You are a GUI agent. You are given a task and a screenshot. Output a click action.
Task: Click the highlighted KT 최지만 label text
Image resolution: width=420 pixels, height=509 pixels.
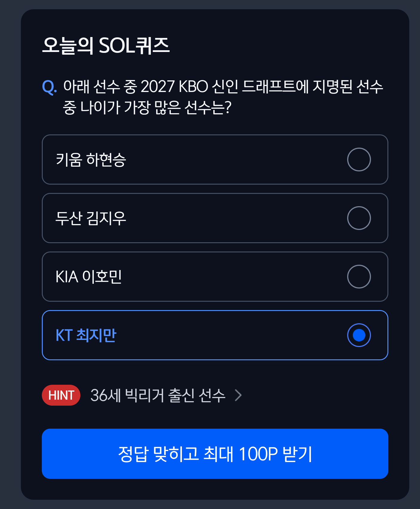[86, 335]
